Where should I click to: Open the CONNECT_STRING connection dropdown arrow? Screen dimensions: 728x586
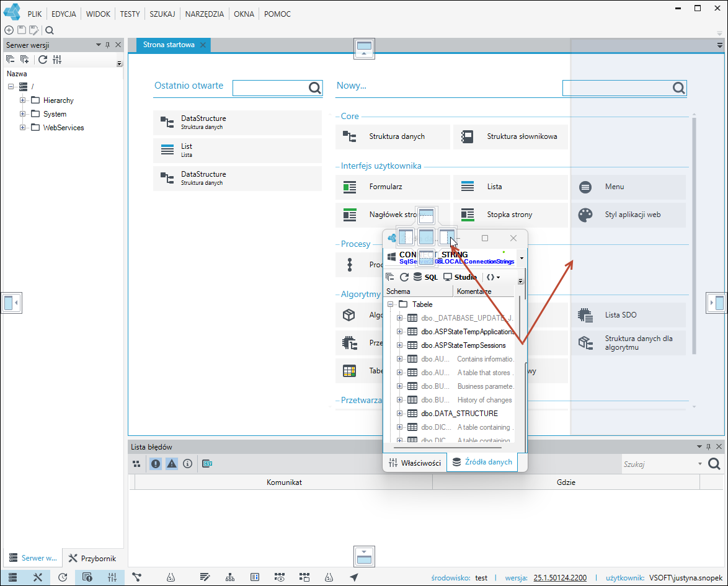click(522, 258)
